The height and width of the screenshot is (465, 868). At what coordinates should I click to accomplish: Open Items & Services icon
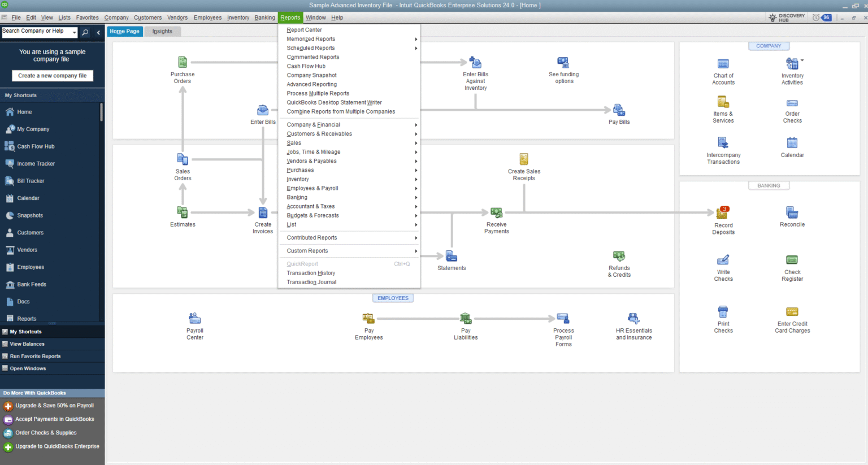[x=723, y=102]
